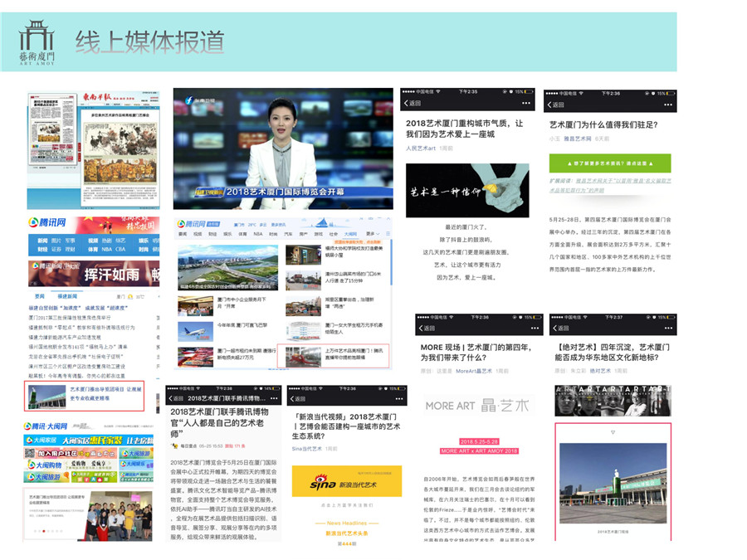Image resolution: width=747 pixels, height=560 pixels.
Task: Tap back arrow on the 新浪当代视频 article
Action: point(297,398)
